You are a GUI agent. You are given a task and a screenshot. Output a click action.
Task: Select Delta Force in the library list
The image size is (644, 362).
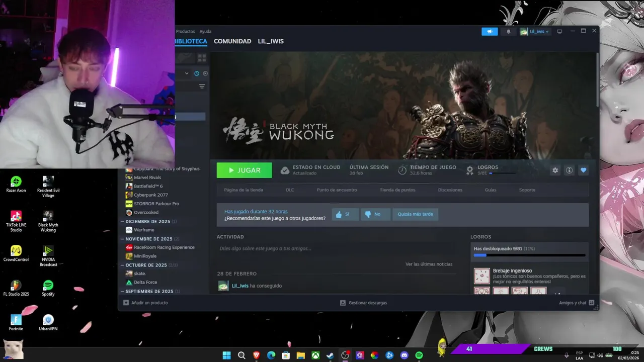click(145, 283)
